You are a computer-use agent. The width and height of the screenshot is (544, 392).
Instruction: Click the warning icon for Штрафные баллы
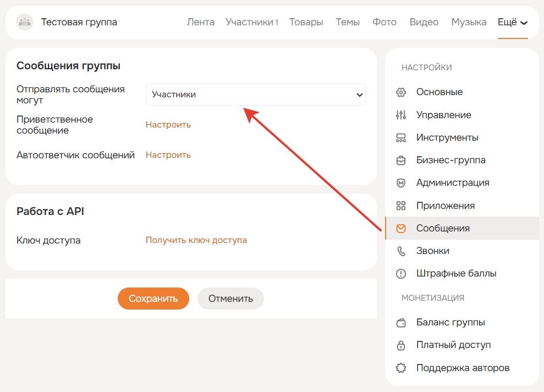coord(401,273)
